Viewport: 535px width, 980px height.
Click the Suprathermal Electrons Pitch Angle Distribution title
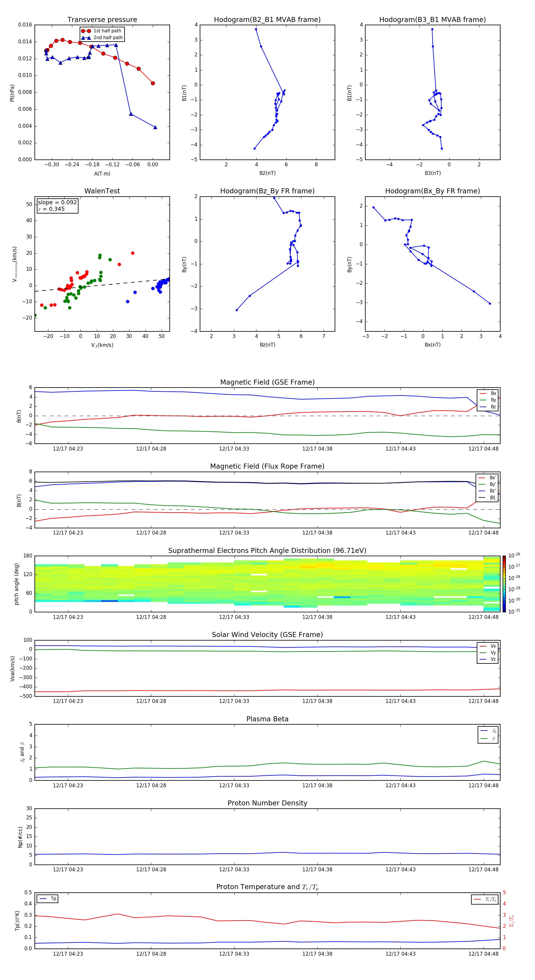tap(267, 551)
